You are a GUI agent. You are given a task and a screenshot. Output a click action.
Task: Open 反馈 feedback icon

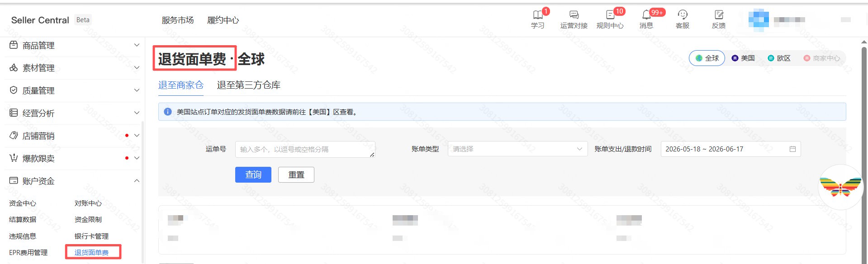pos(719,15)
